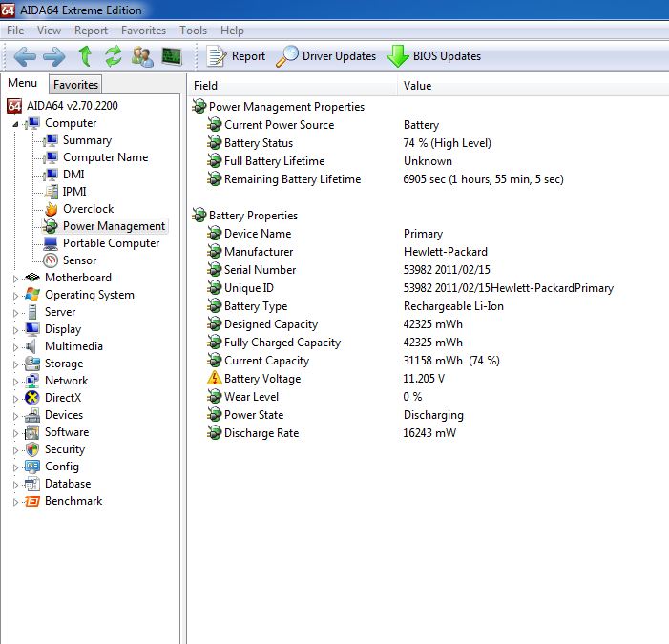The width and height of the screenshot is (669, 644).
Task: Open BIOS Updates from the toolbar
Action: 434,56
